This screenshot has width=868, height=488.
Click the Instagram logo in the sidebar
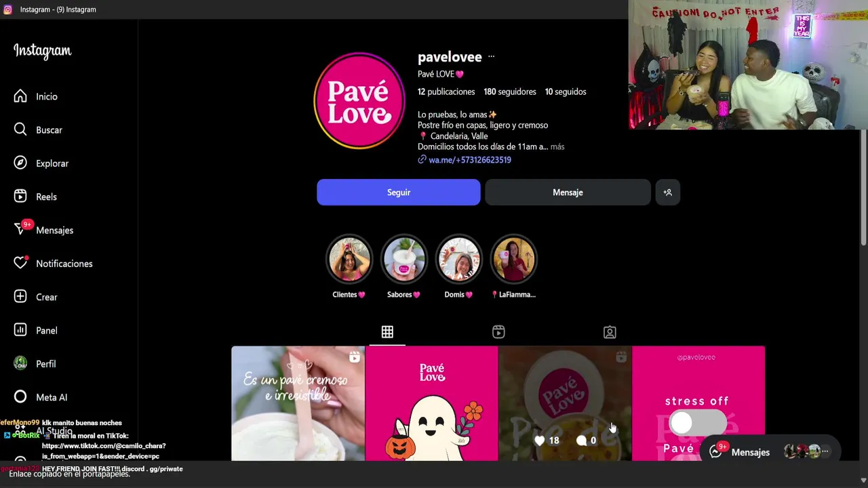42,52
